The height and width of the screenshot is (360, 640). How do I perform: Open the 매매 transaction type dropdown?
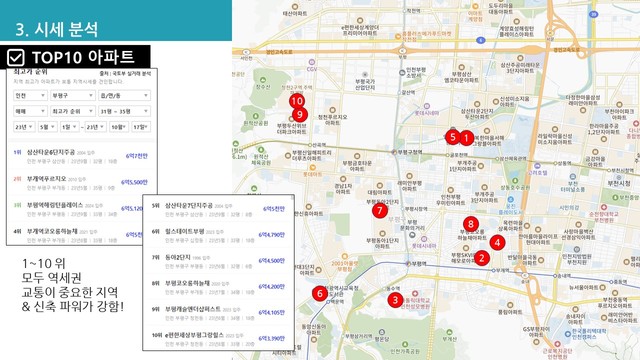pos(31,111)
